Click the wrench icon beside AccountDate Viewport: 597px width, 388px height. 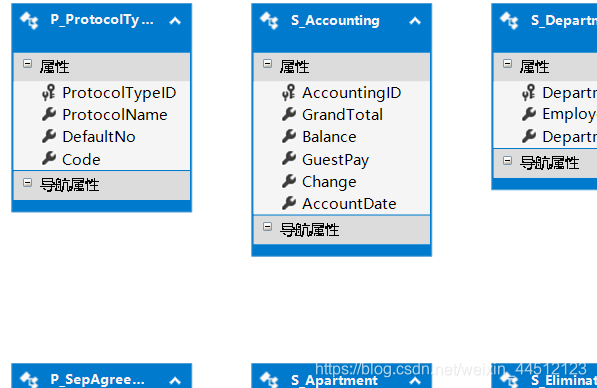tap(289, 203)
